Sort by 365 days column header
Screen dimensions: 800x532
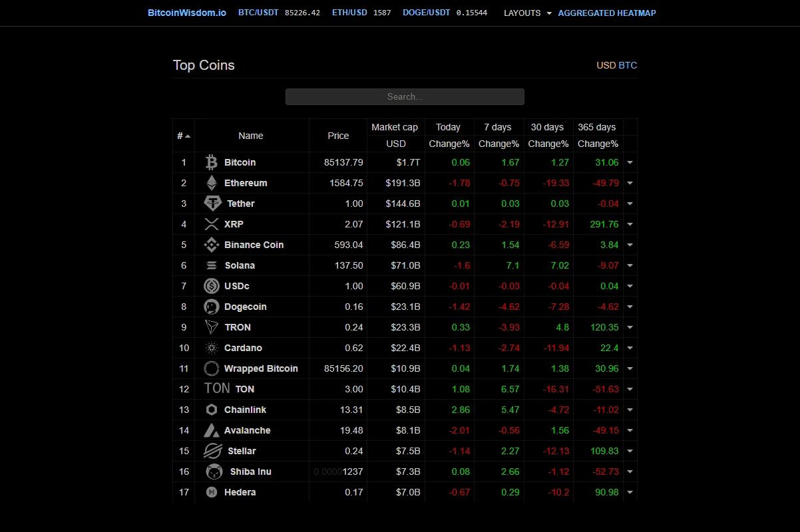pyautogui.click(x=597, y=127)
